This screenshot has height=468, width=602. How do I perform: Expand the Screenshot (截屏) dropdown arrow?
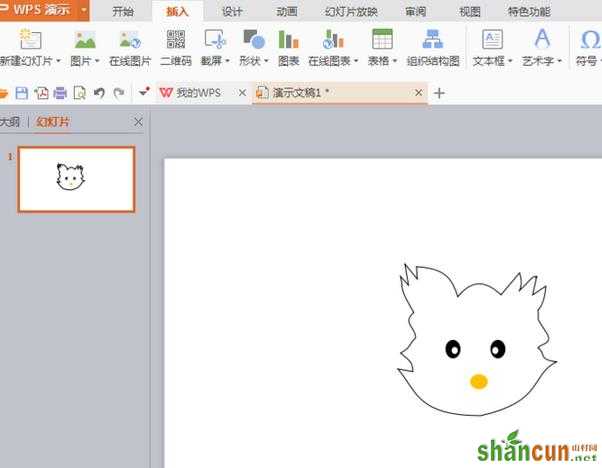pyautogui.click(x=227, y=61)
